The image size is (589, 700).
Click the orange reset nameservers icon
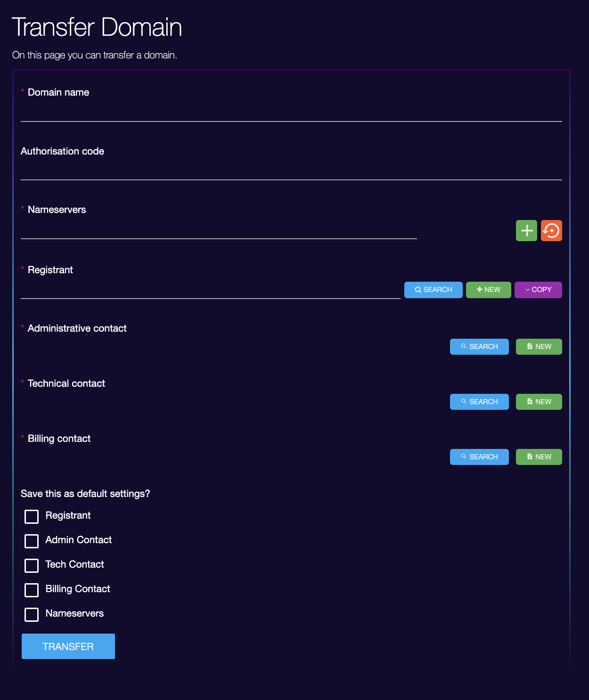[x=551, y=231]
